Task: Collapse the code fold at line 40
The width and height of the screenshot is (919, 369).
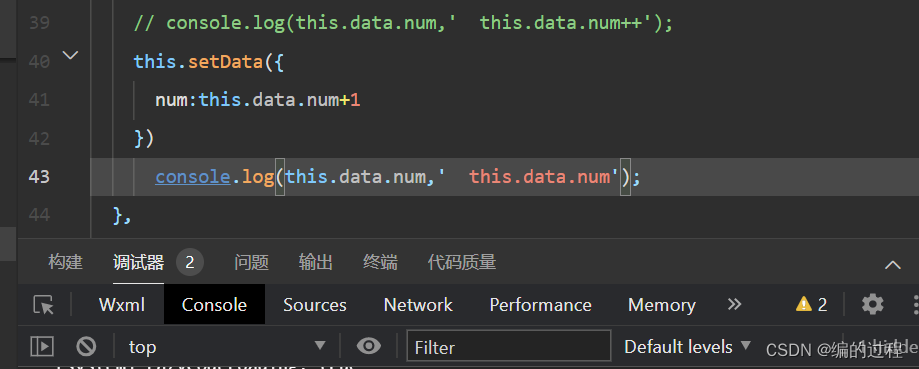Action: tap(70, 56)
